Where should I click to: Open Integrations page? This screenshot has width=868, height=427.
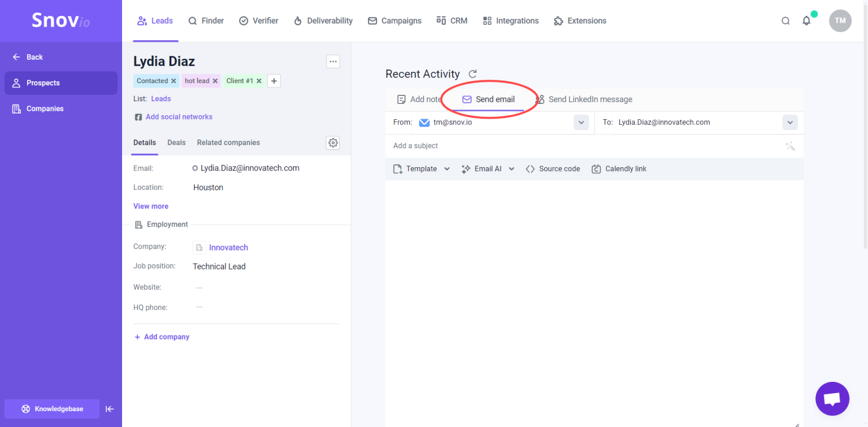point(511,21)
